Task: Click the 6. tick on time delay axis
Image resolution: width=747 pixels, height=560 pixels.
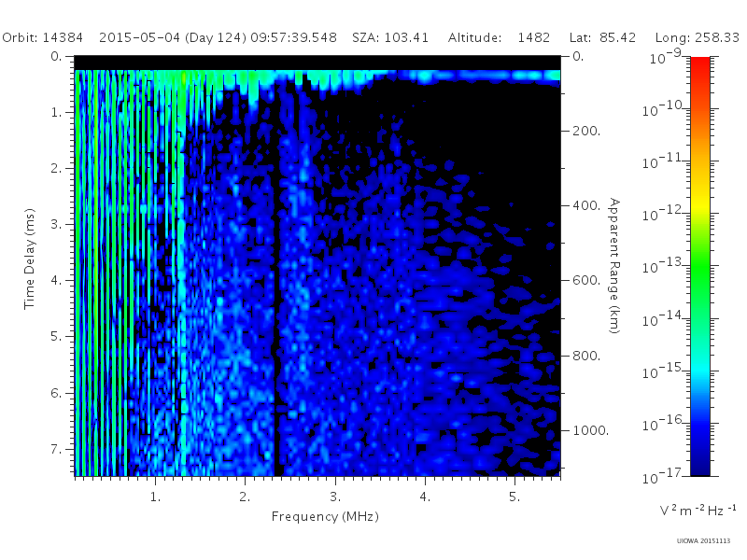Action: tap(56, 393)
